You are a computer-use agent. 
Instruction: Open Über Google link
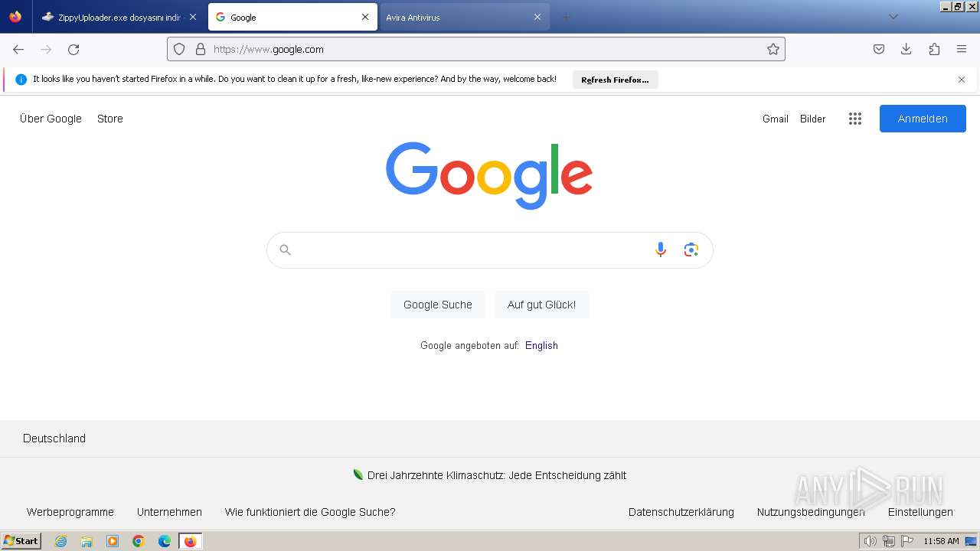[x=51, y=119]
